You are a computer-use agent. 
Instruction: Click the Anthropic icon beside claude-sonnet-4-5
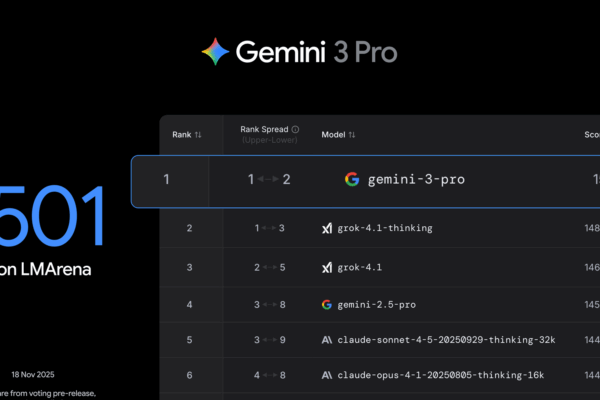pyautogui.click(x=326, y=340)
